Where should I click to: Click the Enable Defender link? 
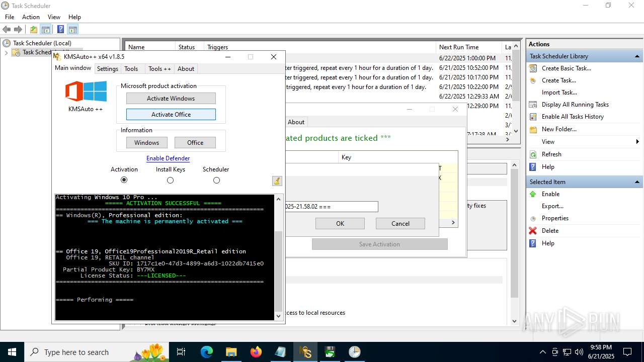tap(168, 158)
